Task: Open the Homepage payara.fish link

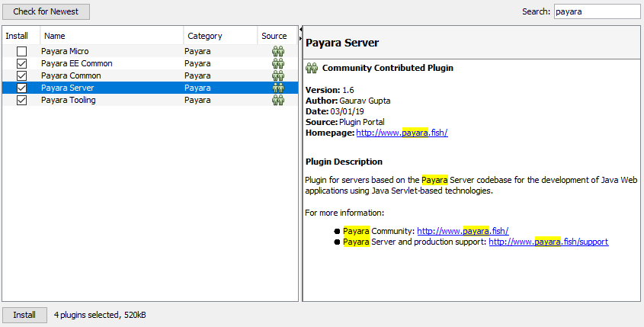Action: click(402, 133)
